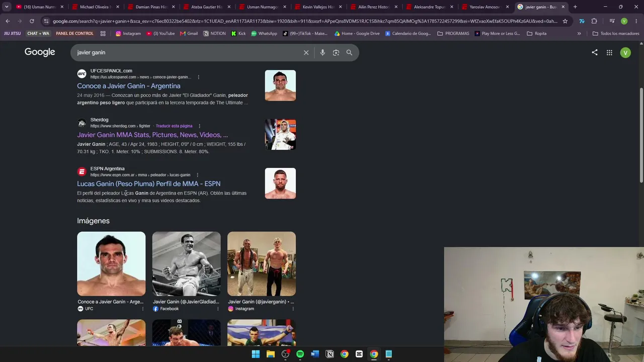The height and width of the screenshot is (362, 644).
Task: Open the Sherdog result thumbnail image
Action: 280,134
